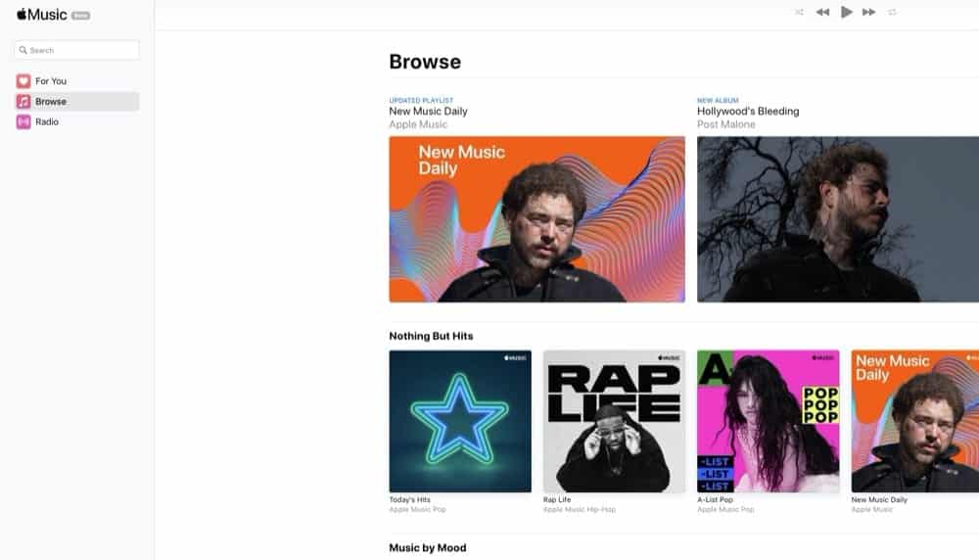Open the Post Malone artist link
979x560 pixels.
click(726, 124)
